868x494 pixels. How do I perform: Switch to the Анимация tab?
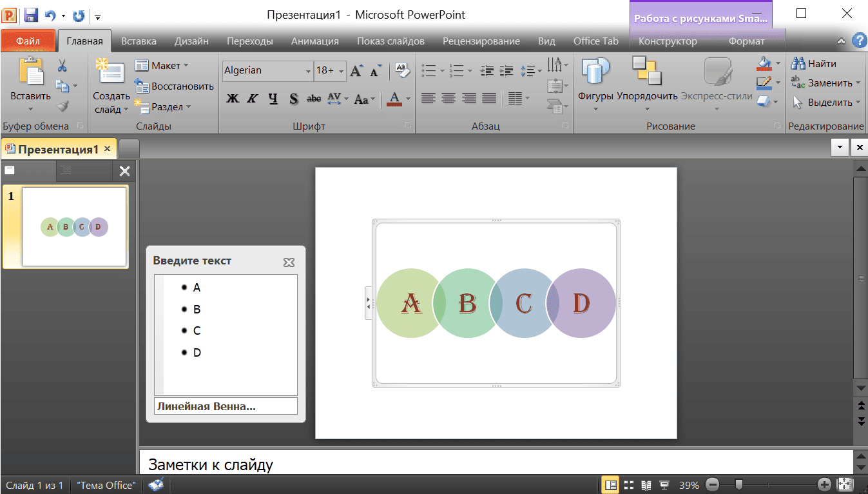pyautogui.click(x=315, y=41)
